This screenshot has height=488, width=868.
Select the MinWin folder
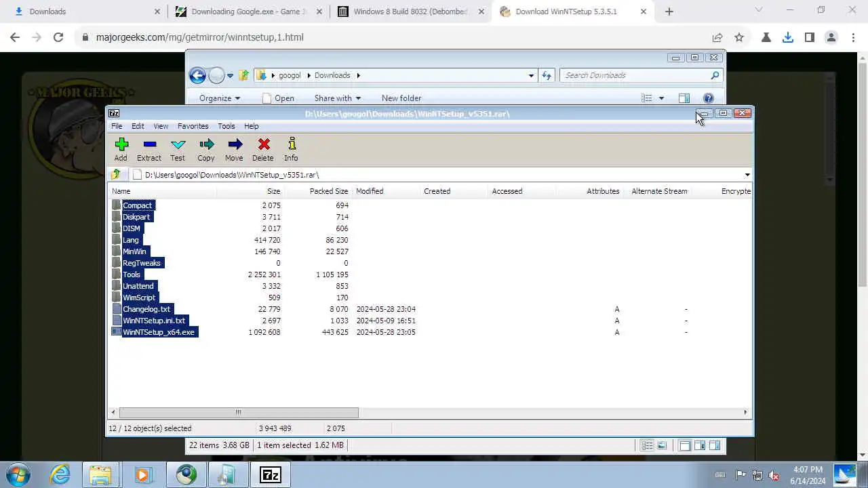(x=134, y=251)
